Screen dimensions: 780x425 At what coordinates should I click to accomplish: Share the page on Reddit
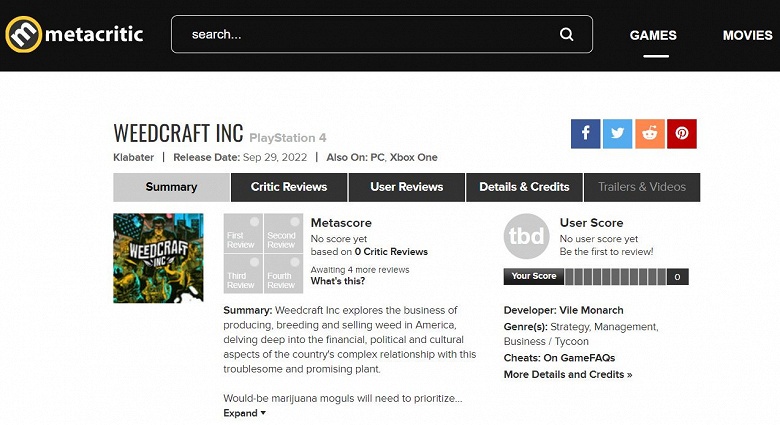(x=650, y=133)
